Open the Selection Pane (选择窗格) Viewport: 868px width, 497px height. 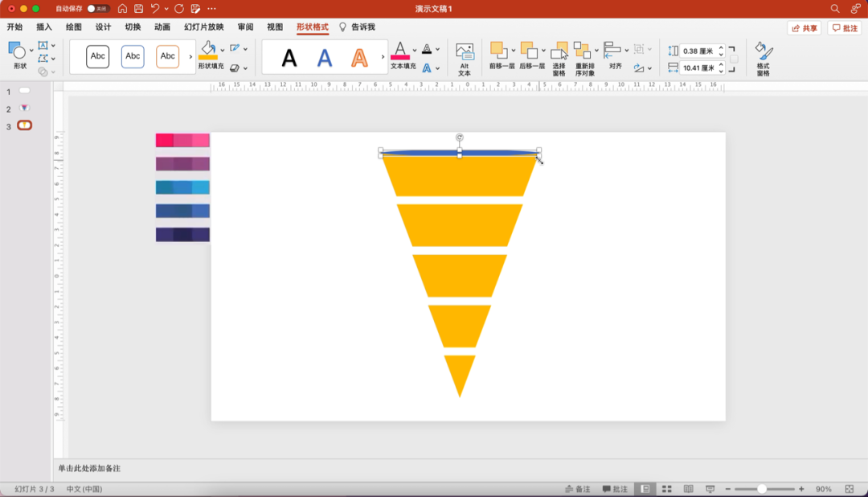559,59
